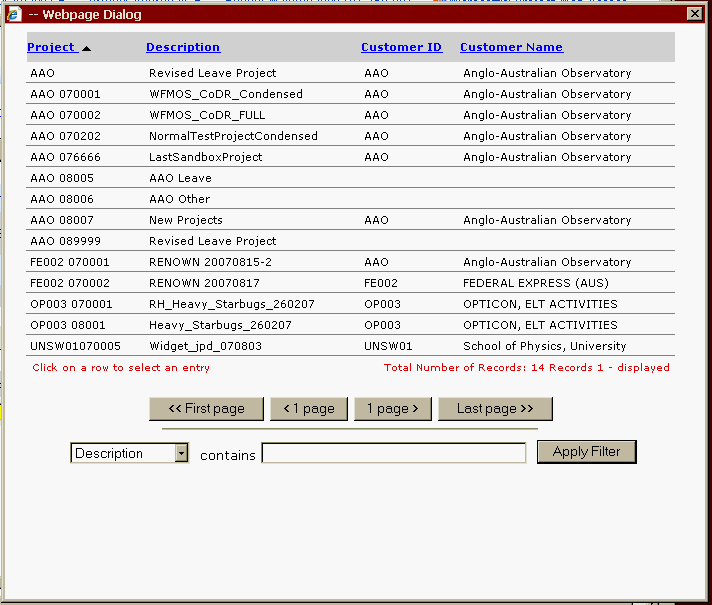The width and height of the screenshot is (712, 605).
Task: Close the Webpage Dialog window
Action: click(694, 14)
